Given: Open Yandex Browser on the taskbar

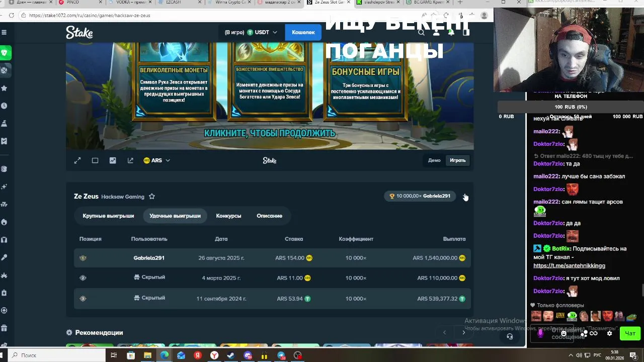Looking at the screenshot, I should (x=214, y=355).
